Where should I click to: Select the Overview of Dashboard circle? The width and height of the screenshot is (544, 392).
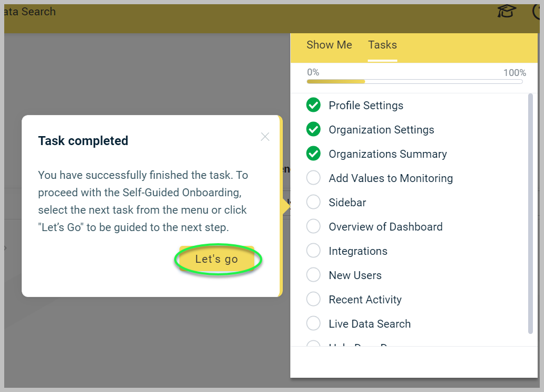[313, 226]
